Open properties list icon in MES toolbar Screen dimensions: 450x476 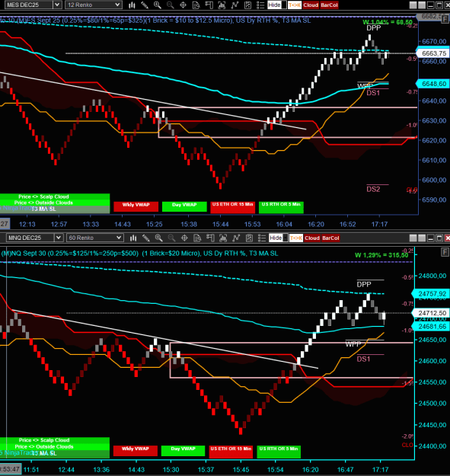[260, 5]
